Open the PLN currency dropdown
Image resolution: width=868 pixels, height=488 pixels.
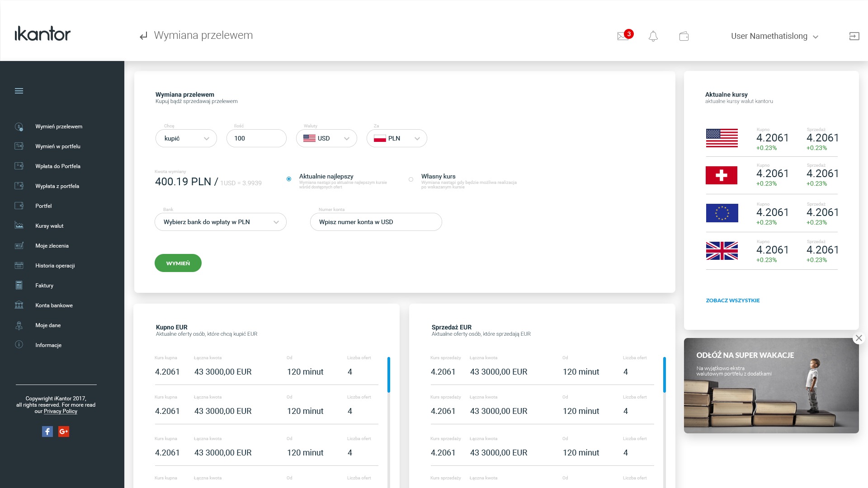point(397,138)
